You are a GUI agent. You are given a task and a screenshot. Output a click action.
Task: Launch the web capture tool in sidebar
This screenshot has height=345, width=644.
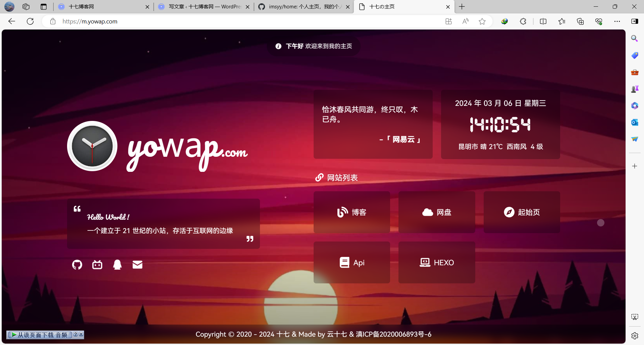click(x=634, y=317)
